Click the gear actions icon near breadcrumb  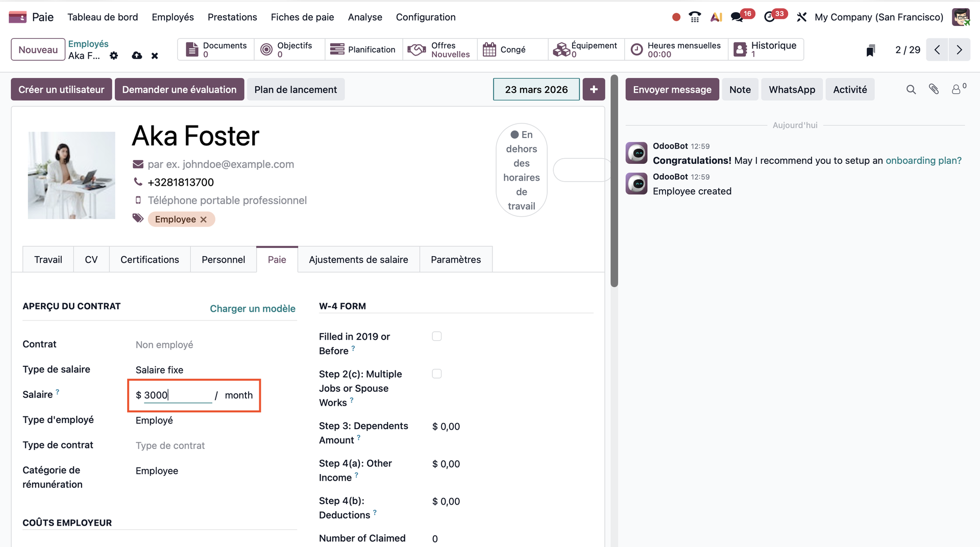coord(114,56)
